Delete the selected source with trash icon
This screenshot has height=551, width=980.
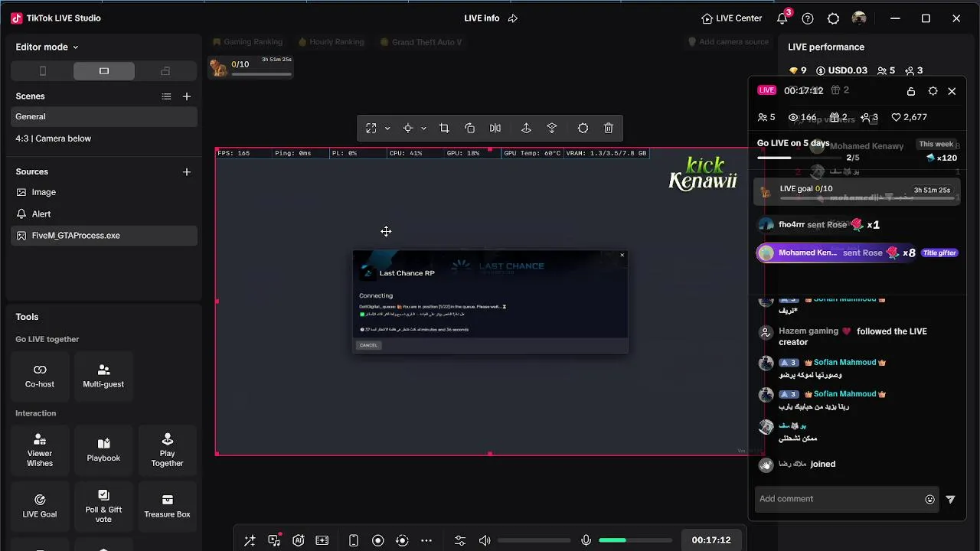[x=609, y=129]
